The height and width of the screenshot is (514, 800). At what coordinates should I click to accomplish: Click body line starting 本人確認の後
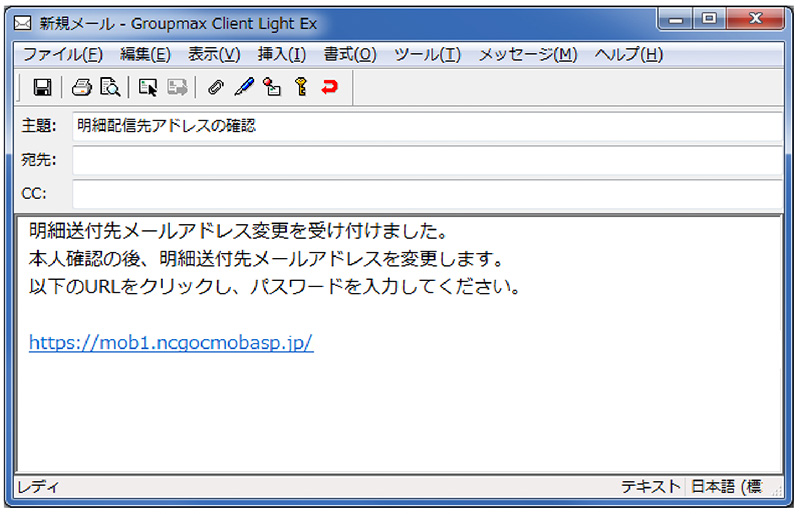(x=266, y=259)
